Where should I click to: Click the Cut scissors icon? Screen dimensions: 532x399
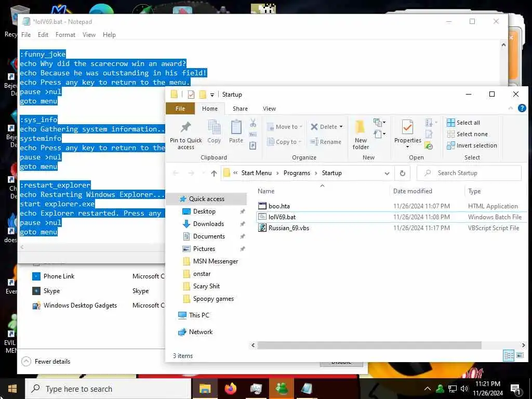[x=253, y=123]
